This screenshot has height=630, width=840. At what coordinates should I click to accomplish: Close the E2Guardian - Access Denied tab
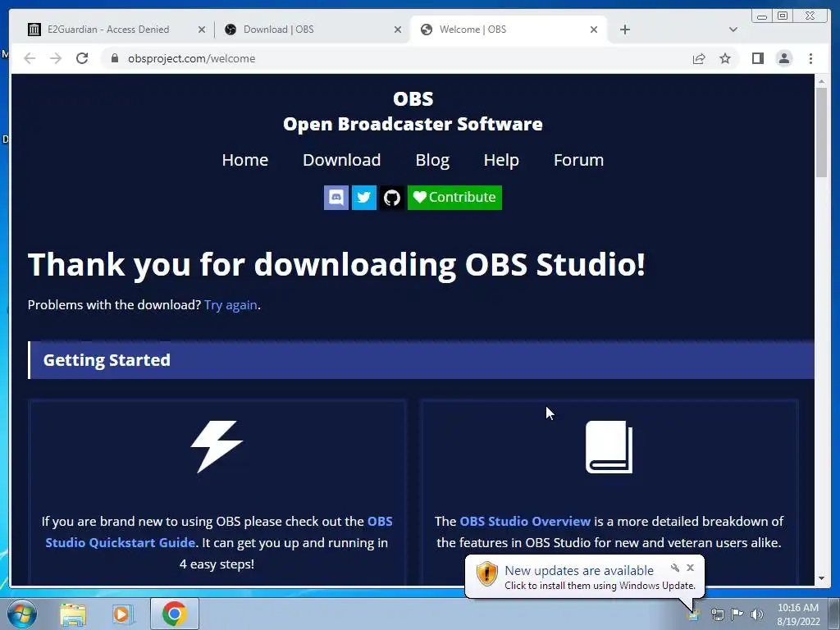click(x=202, y=30)
